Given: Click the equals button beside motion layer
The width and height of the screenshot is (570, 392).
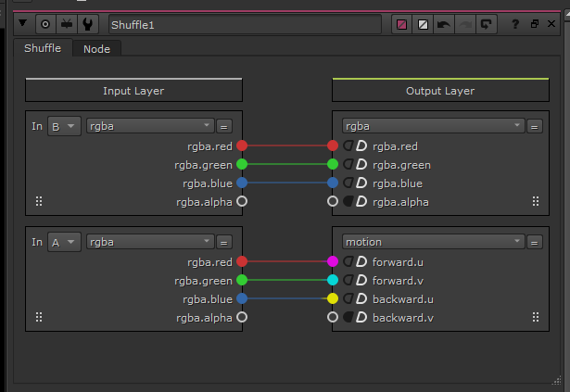Looking at the screenshot, I should [x=534, y=242].
